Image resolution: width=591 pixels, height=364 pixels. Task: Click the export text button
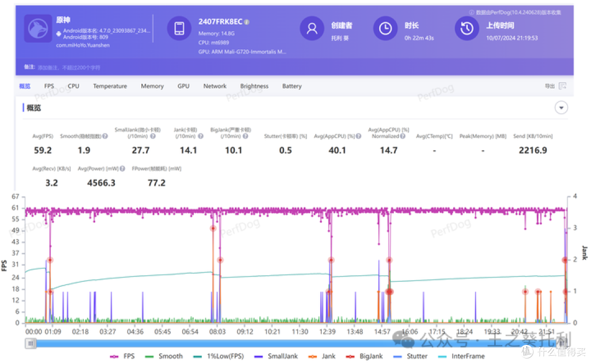[549, 86]
